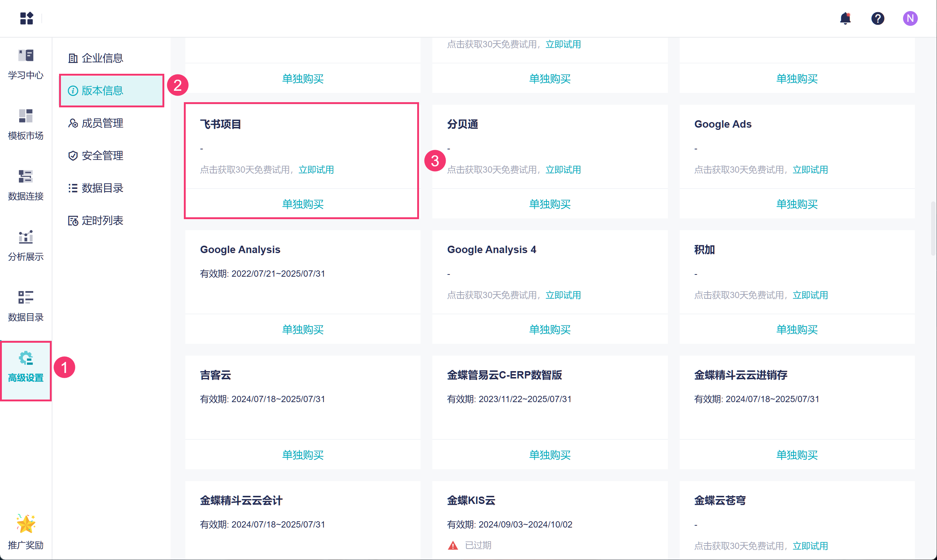Click 立即试用 link for Google Ads
Viewport: 937px width, 560px height.
(x=810, y=170)
